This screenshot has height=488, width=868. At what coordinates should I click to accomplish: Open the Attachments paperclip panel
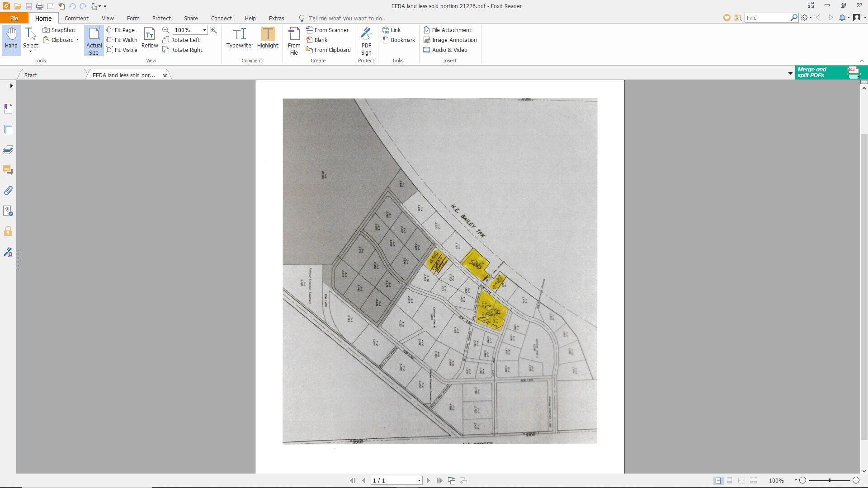click(x=8, y=190)
